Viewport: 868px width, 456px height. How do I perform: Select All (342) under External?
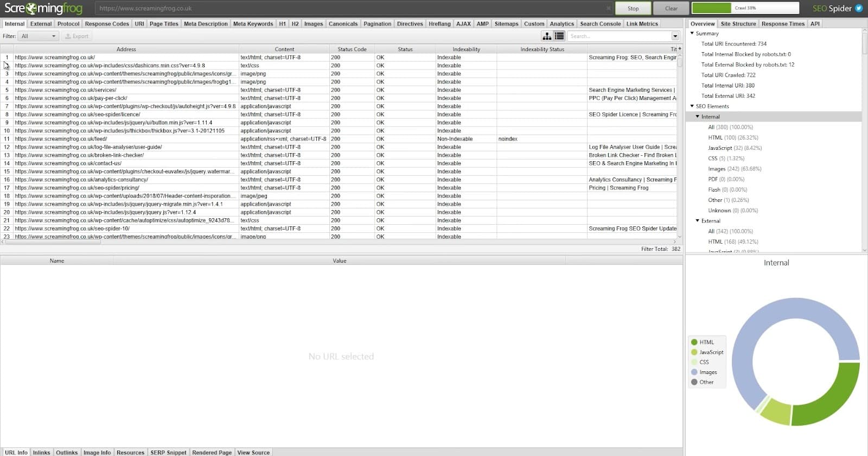730,231
